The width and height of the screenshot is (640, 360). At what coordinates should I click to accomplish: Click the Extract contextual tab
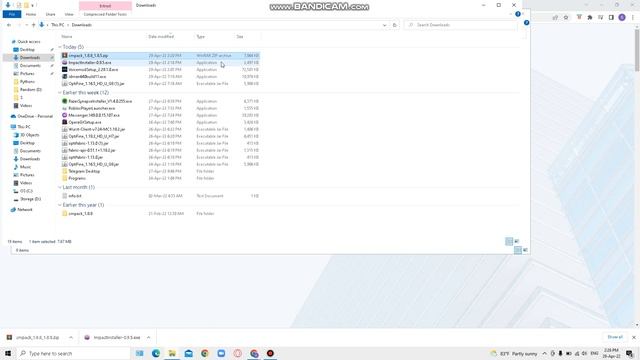tap(105, 6)
